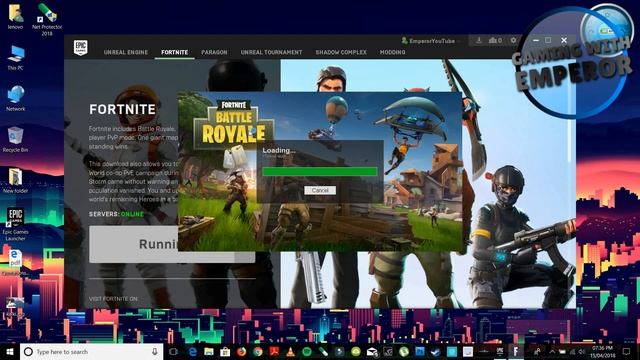Open the Windows Start menu

point(9,351)
